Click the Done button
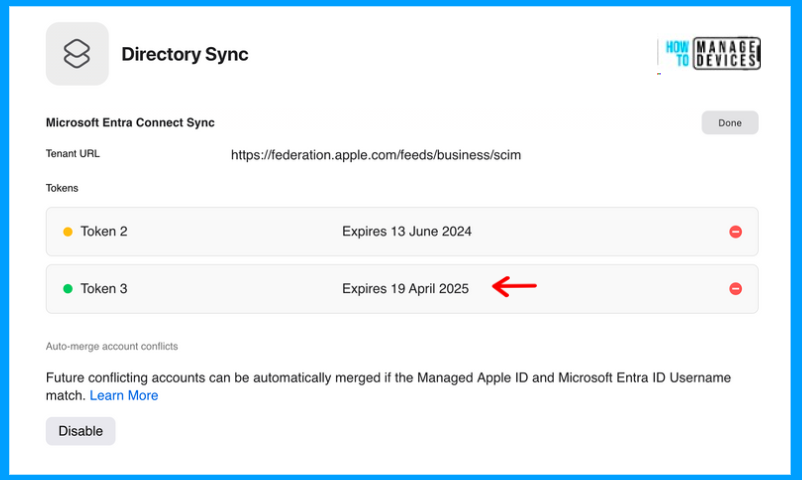The image size is (802, 480). click(x=729, y=123)
